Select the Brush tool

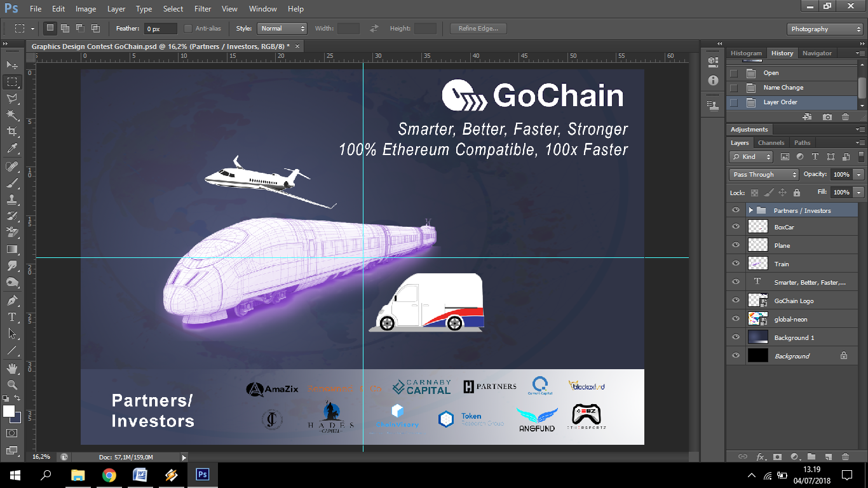coord(12,183)
